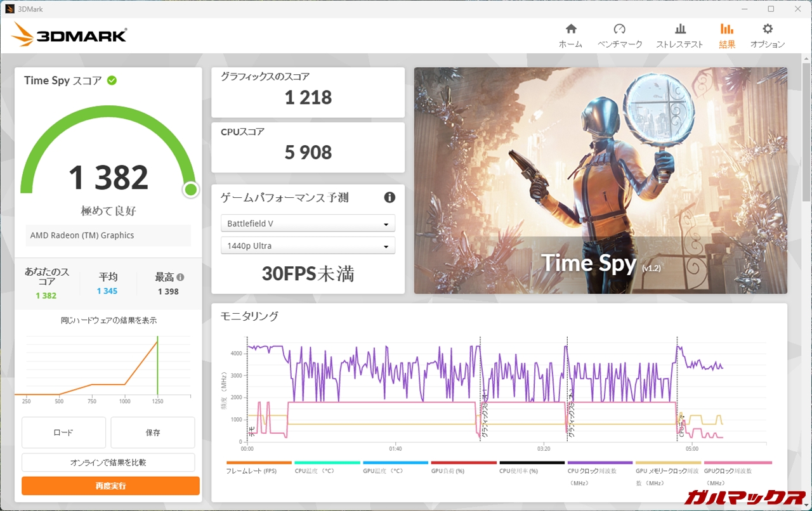Maximize the 3DMark window
The width and height of the screenshot is (812, 511).
pyautogui.click(x=771, y=9)
